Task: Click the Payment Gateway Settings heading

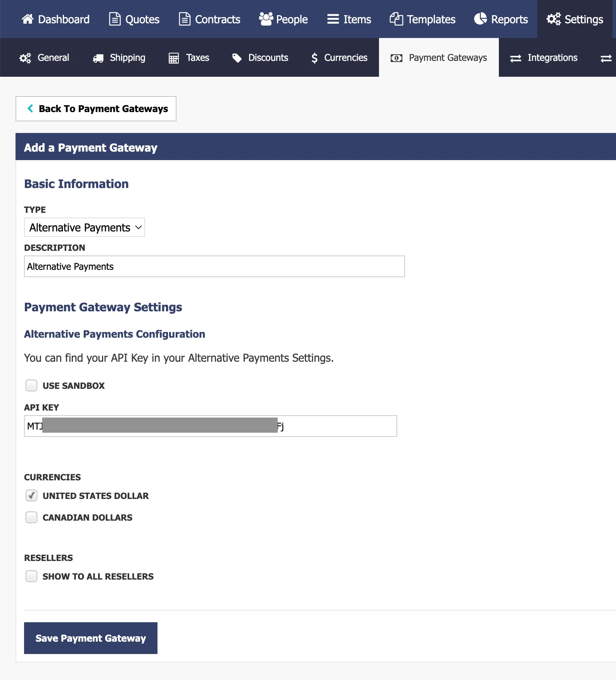Action: point(103,307)
